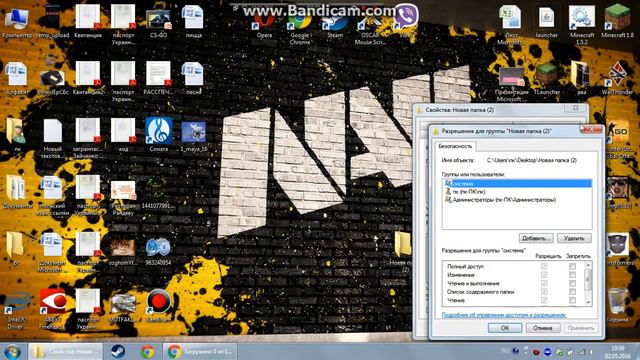Select the 983240954 desktop icon
Image resolution: width=640 pixels, height=360 pixels.
[158, 251]
